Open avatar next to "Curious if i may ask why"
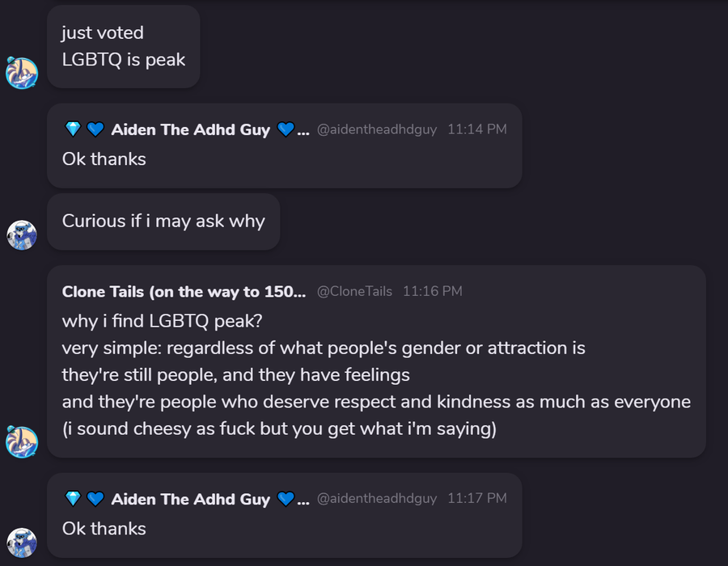This screenshot has width=728, height=566. (x=22, y=234)
